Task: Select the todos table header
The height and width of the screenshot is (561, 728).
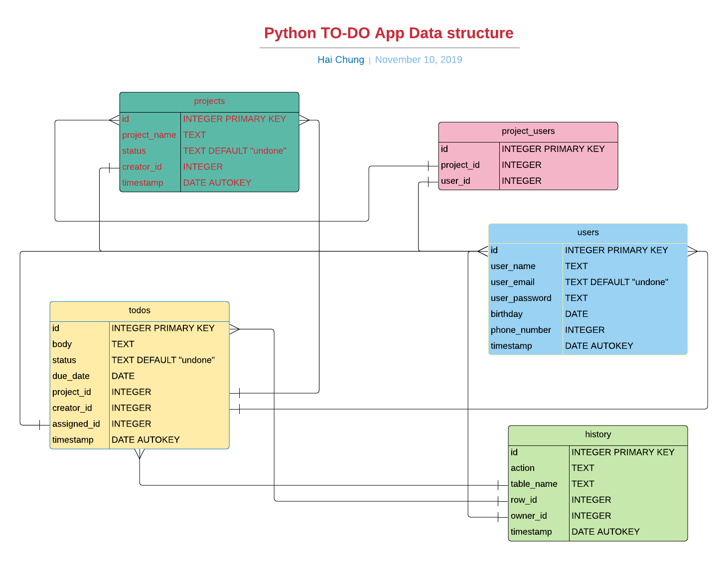Action: 140,310
